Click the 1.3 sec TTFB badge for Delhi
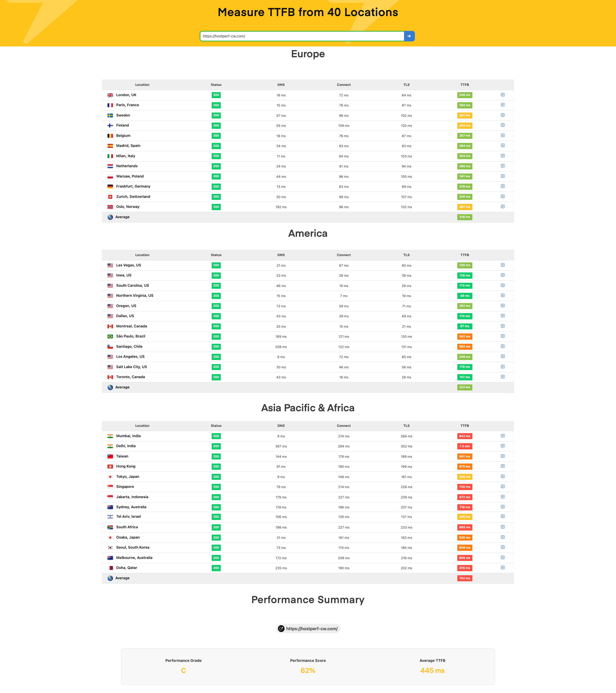Viewport: 616px width, 693px height. pos(465,446)
